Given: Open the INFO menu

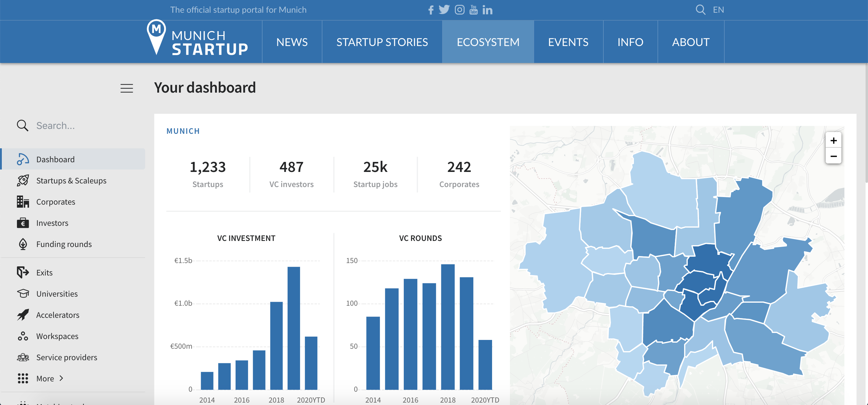Looking at the screenshot, I should (630, 42).
